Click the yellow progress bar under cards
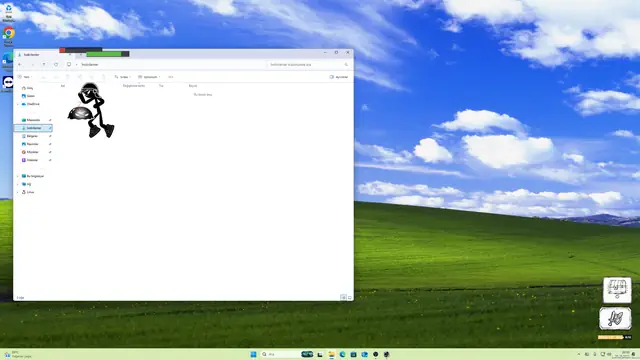 [614, 337]
